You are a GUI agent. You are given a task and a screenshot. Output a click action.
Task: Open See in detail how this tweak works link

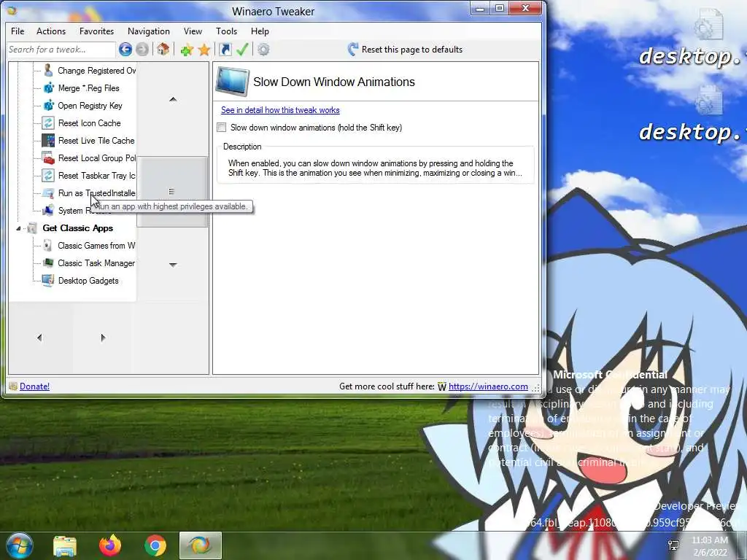point(280,110)
